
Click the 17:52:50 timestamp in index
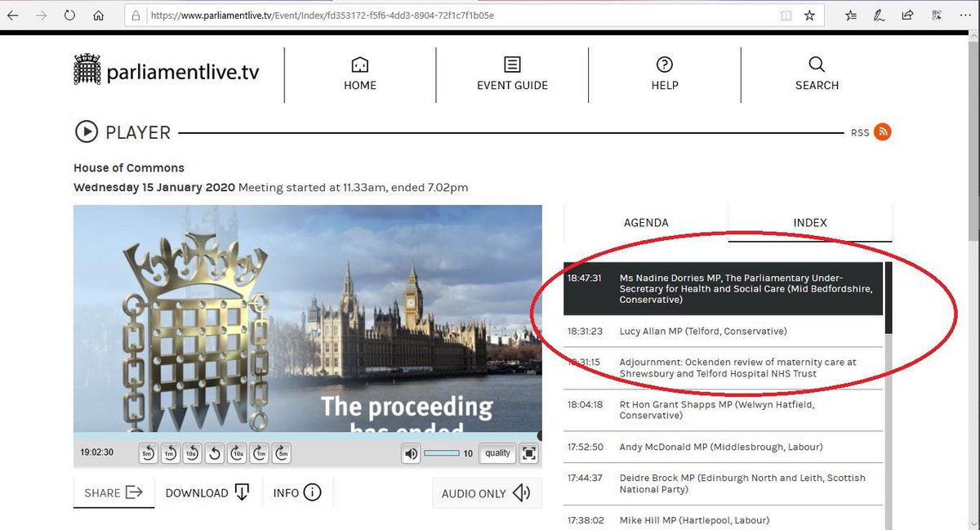click(585, 447)
